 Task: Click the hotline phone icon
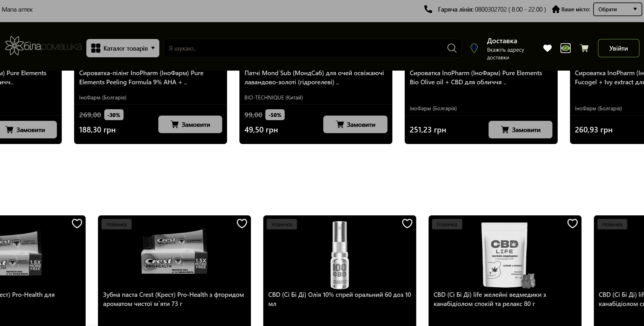point(428,9)
